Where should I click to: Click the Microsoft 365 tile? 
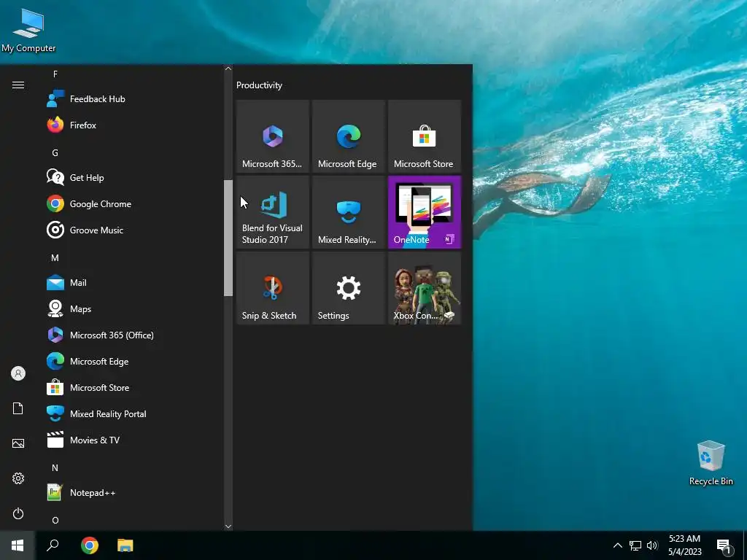coord(273,136)
